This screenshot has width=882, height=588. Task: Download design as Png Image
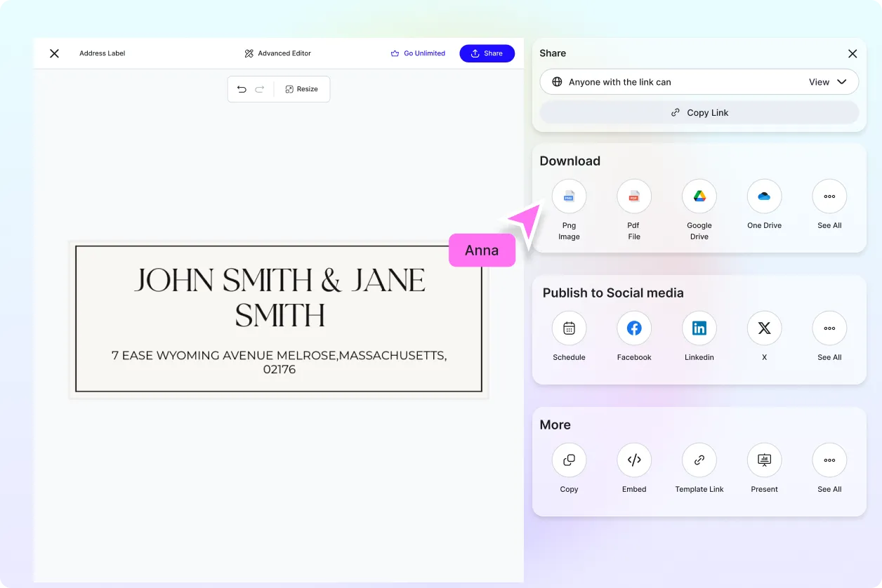pyautogui.click(x=569, y=196)
